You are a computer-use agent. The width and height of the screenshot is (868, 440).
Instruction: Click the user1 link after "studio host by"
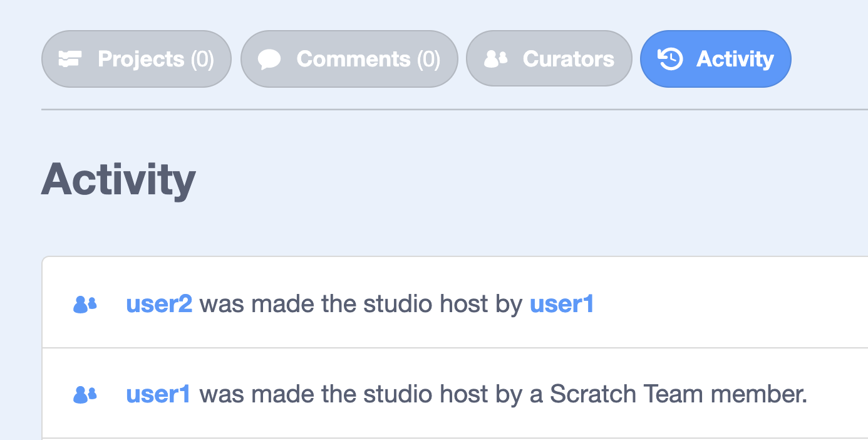click(561, 304)
